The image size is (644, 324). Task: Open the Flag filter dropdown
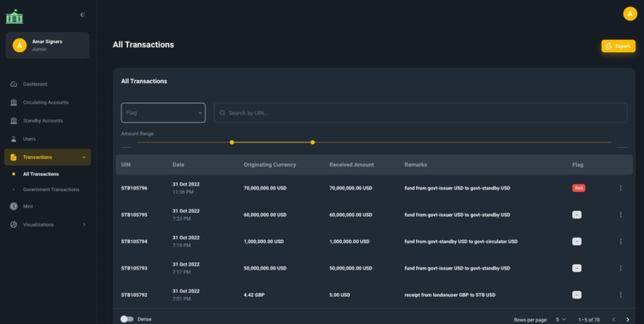click(163, 113)
